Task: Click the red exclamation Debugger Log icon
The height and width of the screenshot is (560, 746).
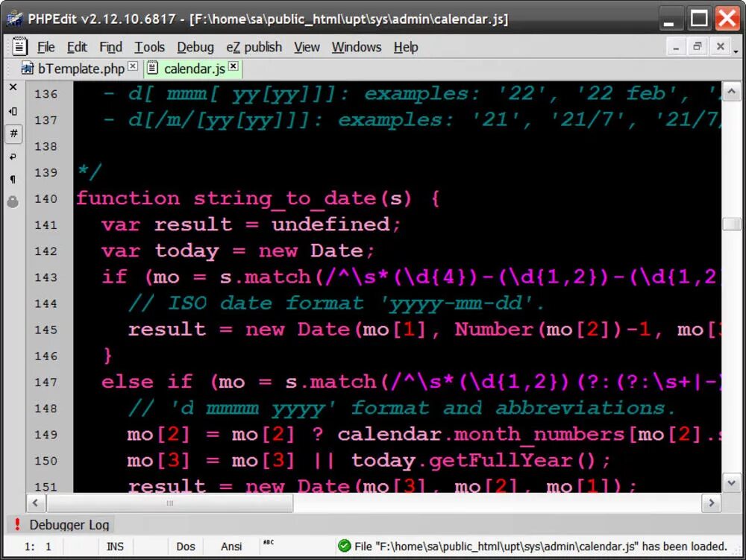Action: coord(18,524)
